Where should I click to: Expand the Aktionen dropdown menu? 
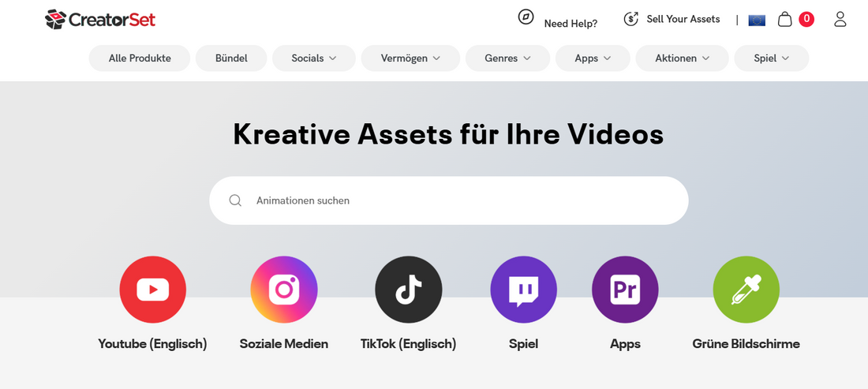click(x=682, y=58)
